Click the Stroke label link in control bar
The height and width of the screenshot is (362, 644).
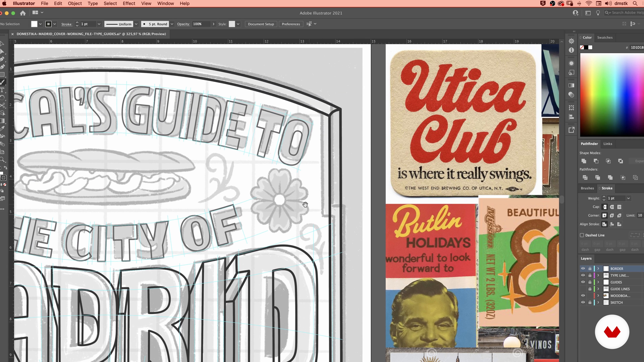[x=67, y=24]
